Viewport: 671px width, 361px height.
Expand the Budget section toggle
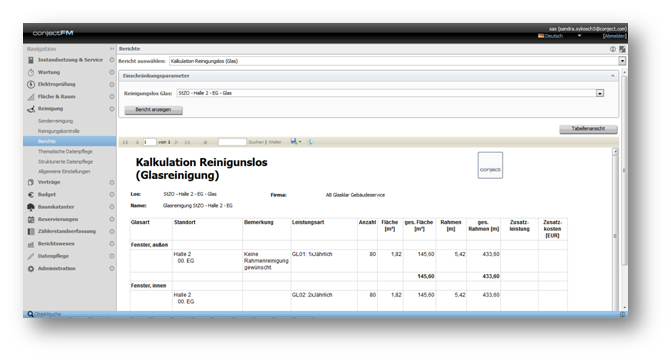click(x=112, y=195)
